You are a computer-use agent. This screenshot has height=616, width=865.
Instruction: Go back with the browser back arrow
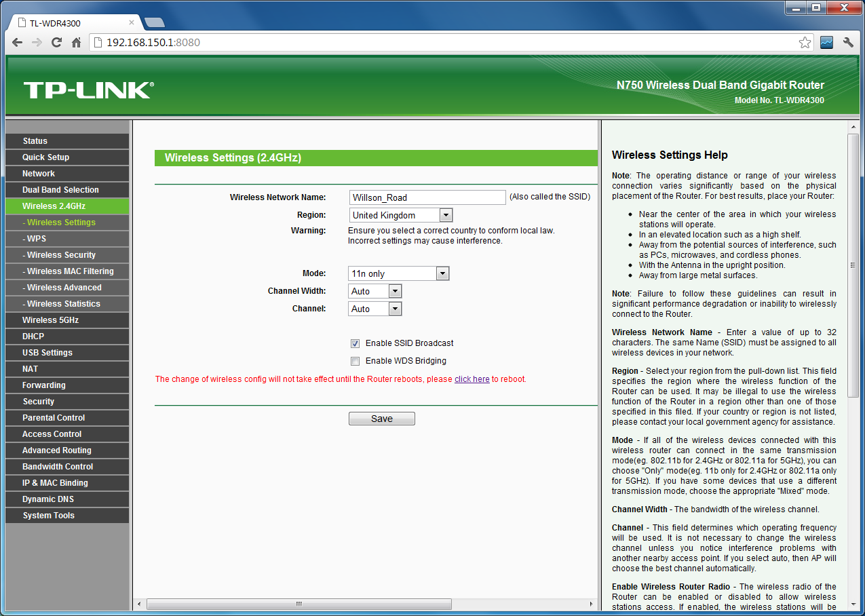pos(17,42)
